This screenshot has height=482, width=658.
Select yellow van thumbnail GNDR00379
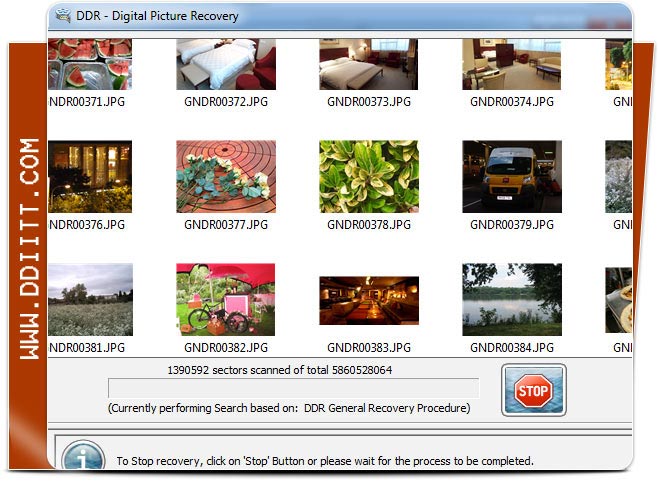pyautogui.click(x=512, y=177)
